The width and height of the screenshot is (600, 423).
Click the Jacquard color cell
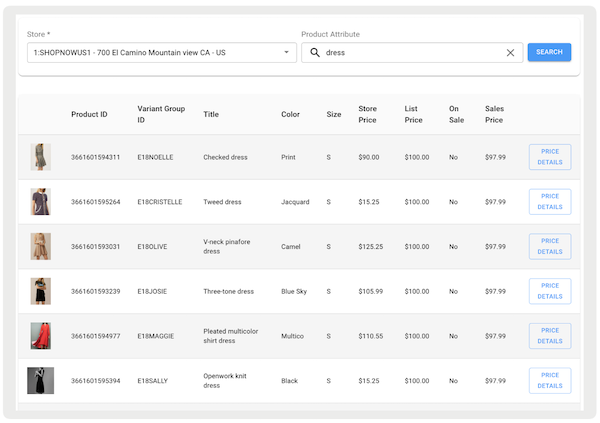pos(295,202)
